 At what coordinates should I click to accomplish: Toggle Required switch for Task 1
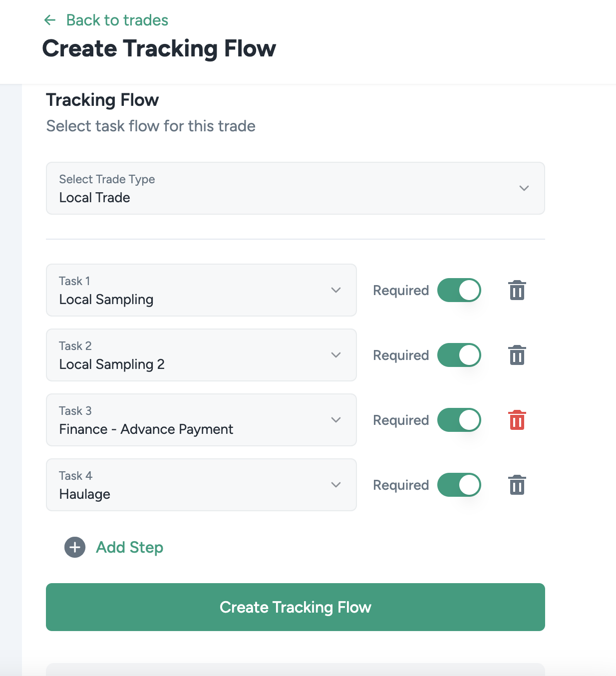(x=459, y=290)
